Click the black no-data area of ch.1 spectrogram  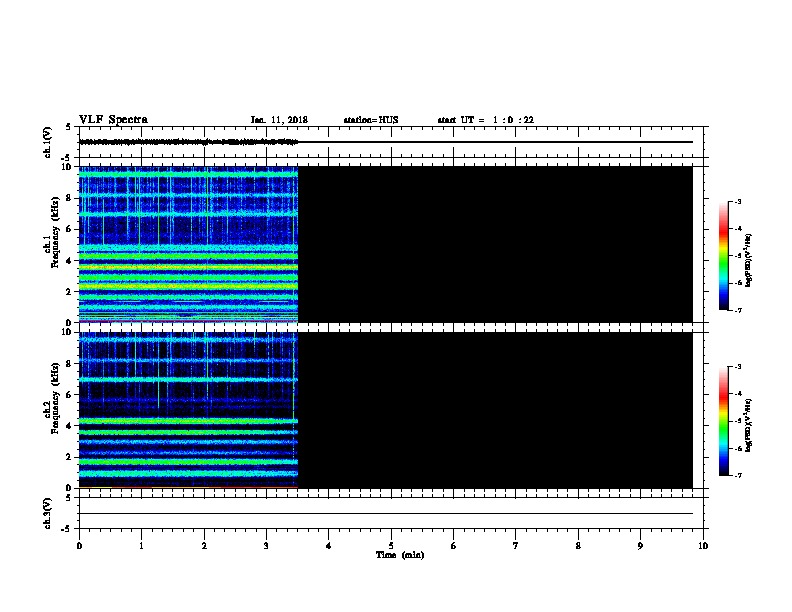(x=495, y=244)
